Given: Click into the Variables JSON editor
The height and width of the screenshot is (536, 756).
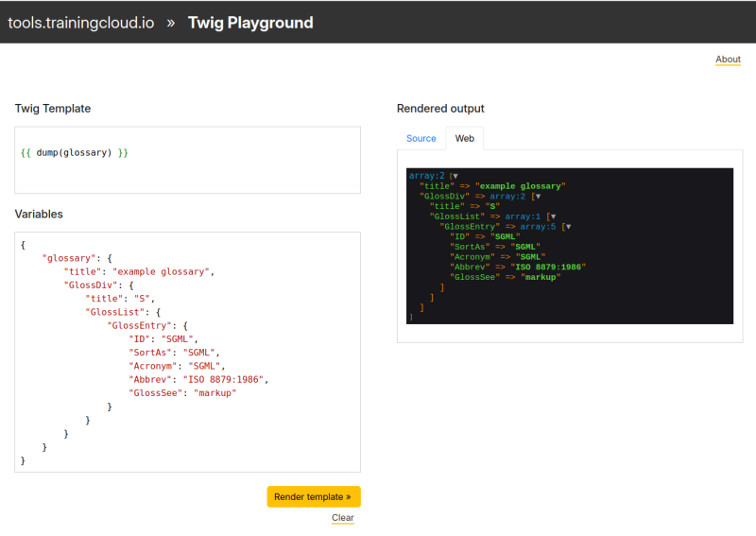Looking at the screenshot, I should tap(187, 353).
